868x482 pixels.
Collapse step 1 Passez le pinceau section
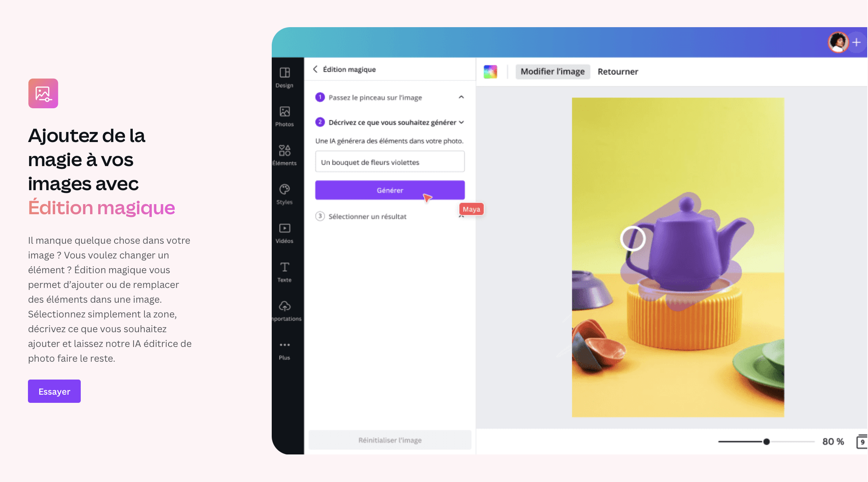coord(461,97)
